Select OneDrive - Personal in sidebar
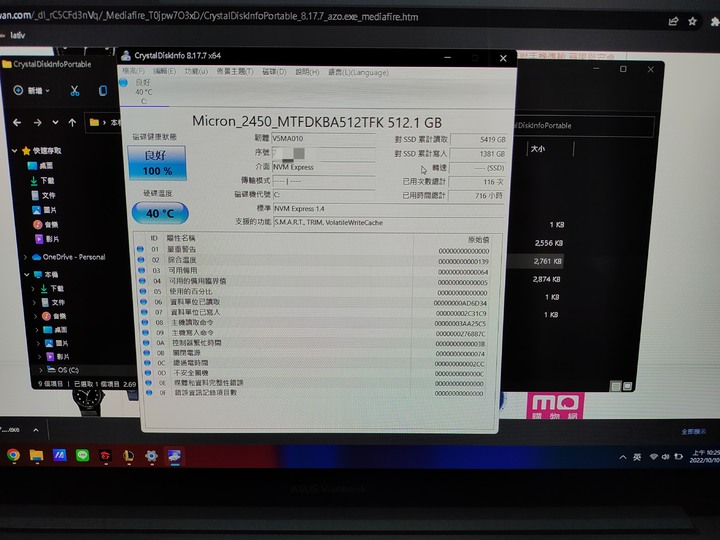 69,257
